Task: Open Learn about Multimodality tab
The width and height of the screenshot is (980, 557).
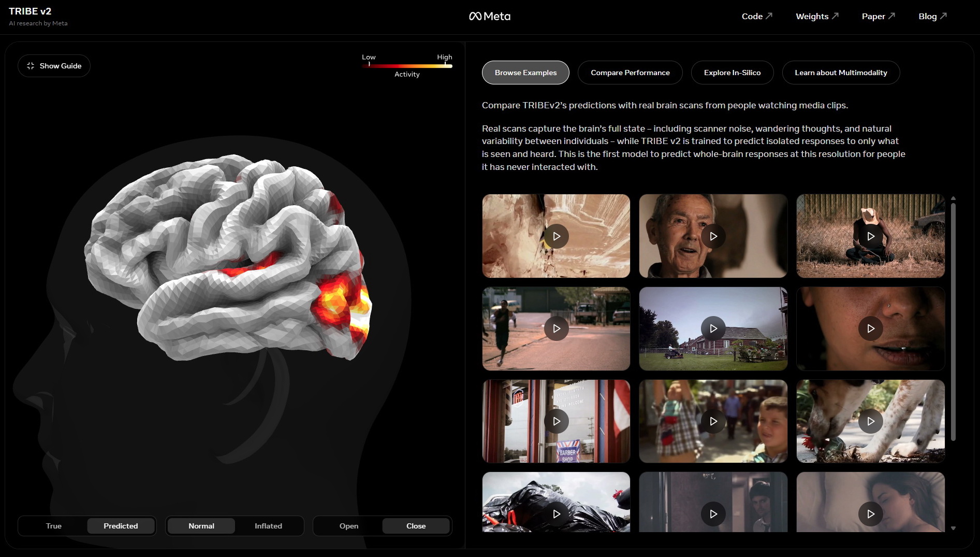Action: (841, 73)
